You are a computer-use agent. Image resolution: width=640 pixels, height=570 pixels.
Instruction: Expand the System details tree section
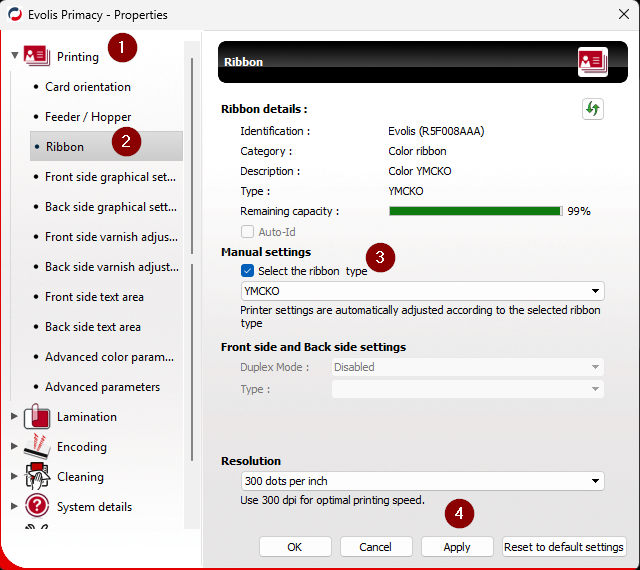(14, 506)
